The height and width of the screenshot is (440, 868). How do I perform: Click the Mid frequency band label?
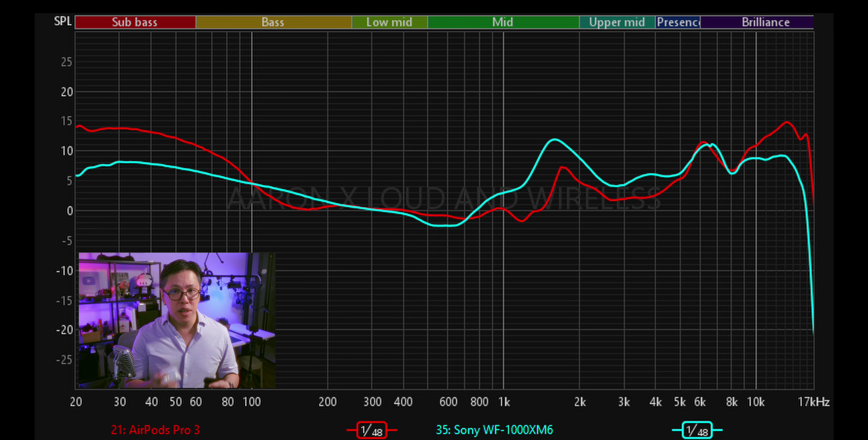point(503,22)
